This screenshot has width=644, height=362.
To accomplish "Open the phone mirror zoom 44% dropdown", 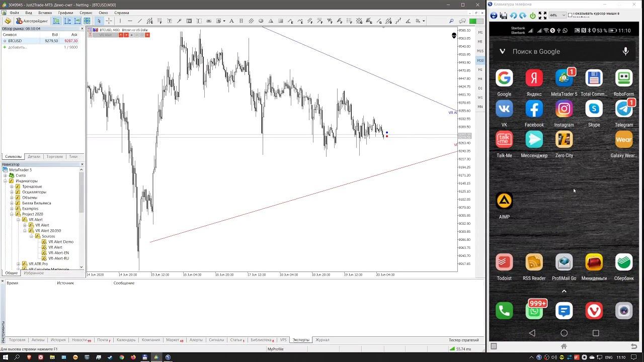I will click(557, 16).
